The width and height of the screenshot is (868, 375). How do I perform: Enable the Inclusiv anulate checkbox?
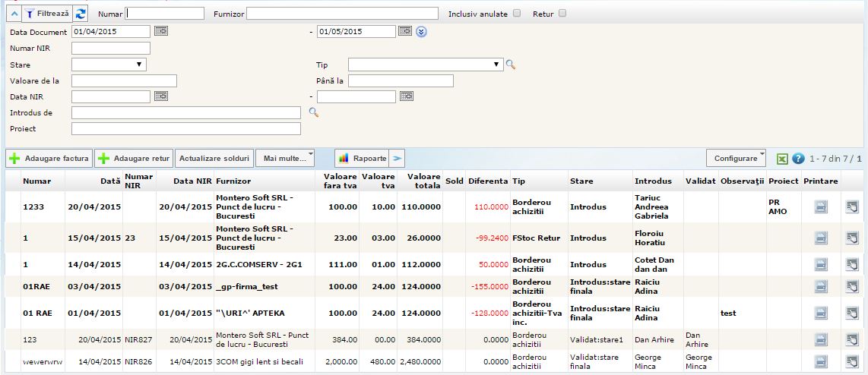pyautogui.click(x=517, y=13)
